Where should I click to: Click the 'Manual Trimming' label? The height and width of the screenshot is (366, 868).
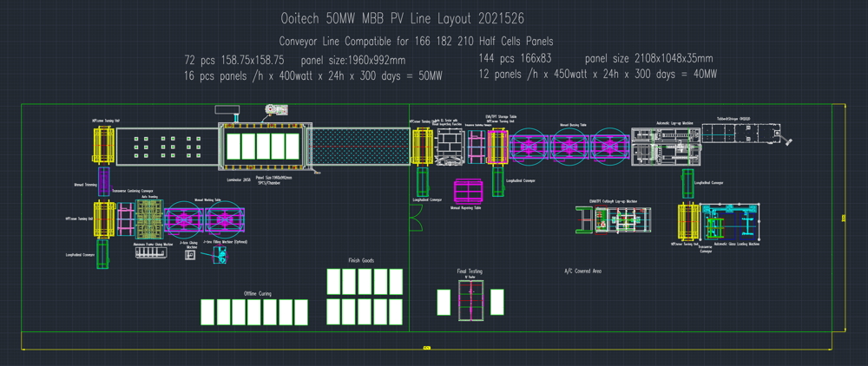tap(85, 185)
